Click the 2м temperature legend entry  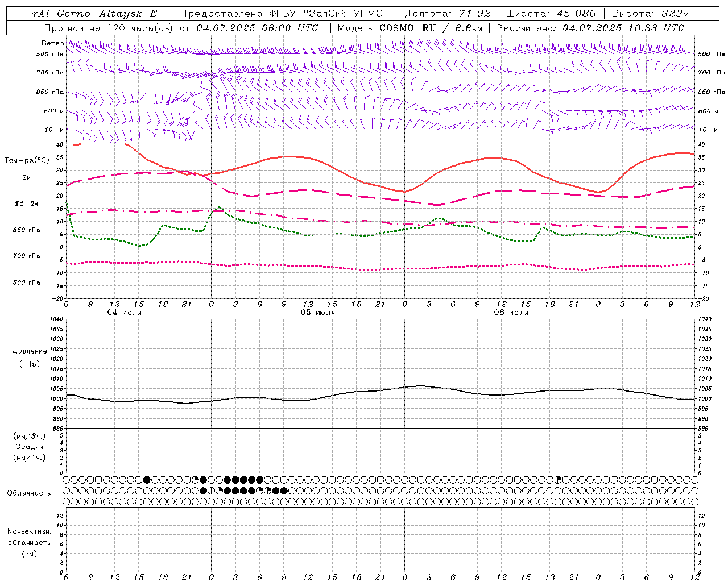27,178
